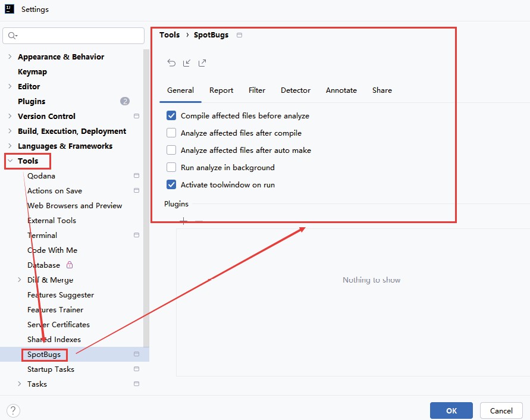Click project icon on Qodana row
The width and height of the screenshot is (530, 420).
(137, 175)
